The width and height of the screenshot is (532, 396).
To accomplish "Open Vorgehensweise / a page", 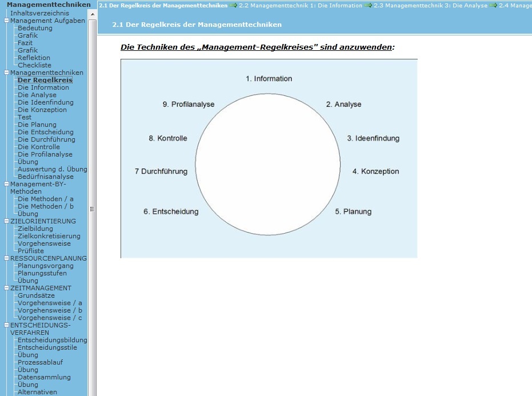I will 50,303.
